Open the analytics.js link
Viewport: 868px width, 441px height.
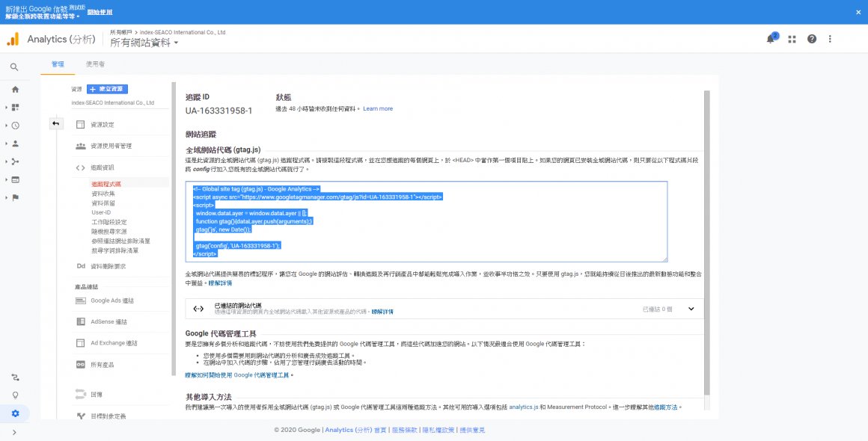click(x=524, y=407)
